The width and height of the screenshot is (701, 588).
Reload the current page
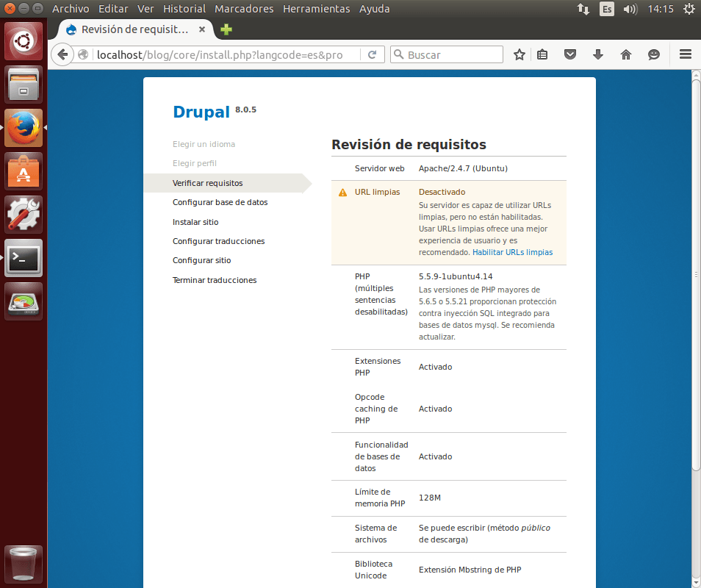[x=372, y=54]
